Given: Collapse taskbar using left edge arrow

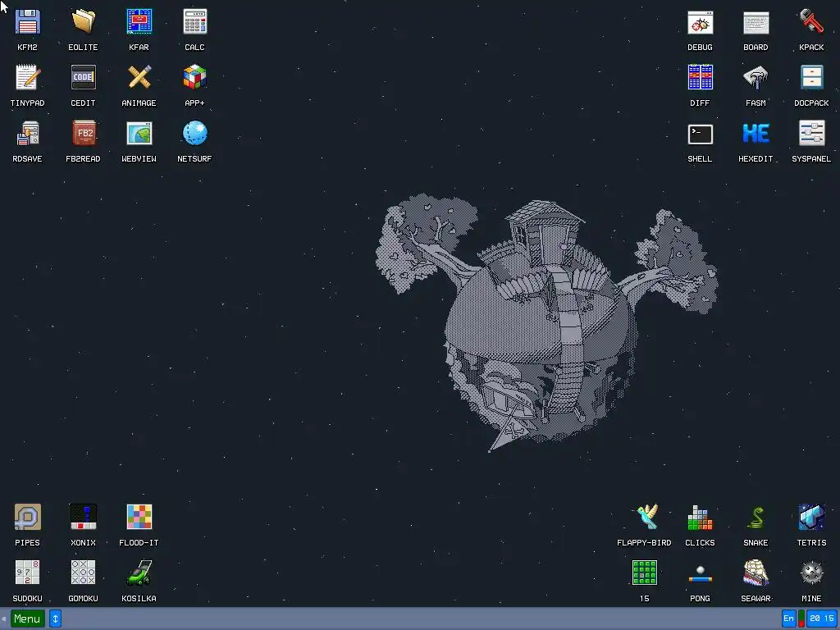Looking at the screenshot, I should pos(4,619).
